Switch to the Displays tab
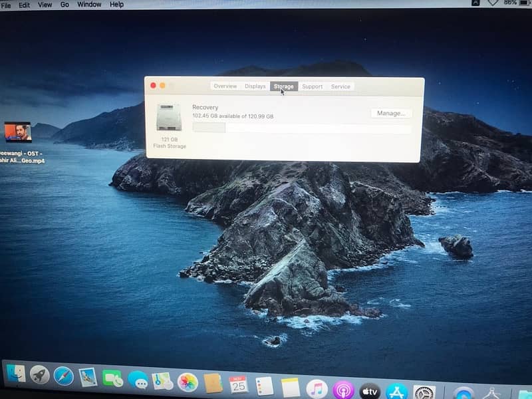The height and width of the screenshot is (399, 532). pos(255,86)
